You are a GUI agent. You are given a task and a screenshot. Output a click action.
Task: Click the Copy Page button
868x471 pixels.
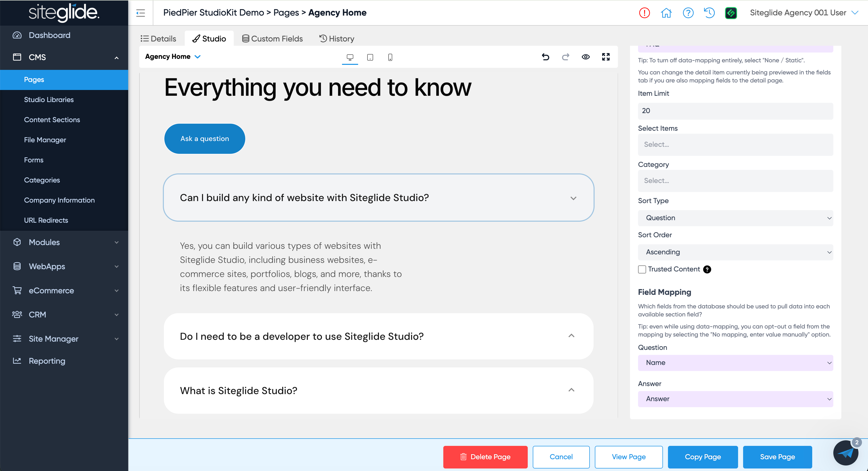tap(703, 457)
